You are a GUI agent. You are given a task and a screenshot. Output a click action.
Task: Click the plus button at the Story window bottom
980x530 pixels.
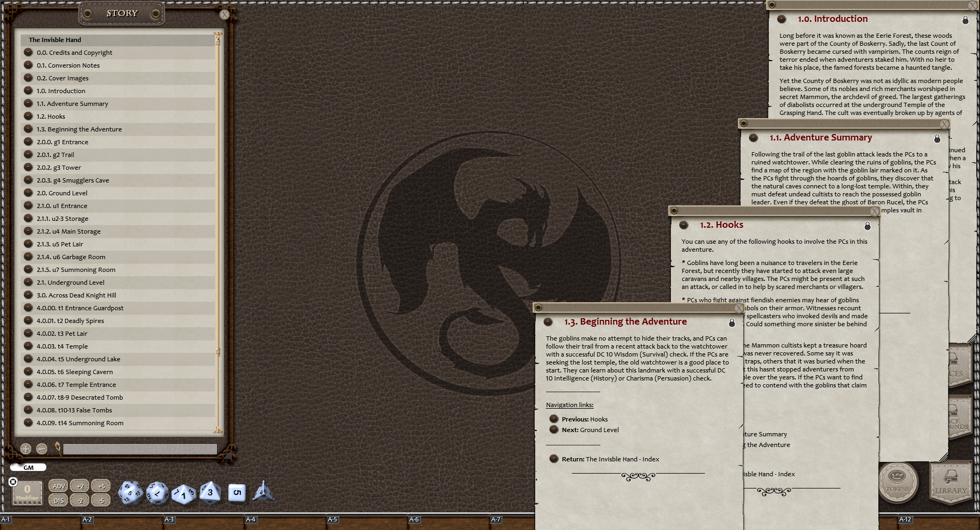25,449
